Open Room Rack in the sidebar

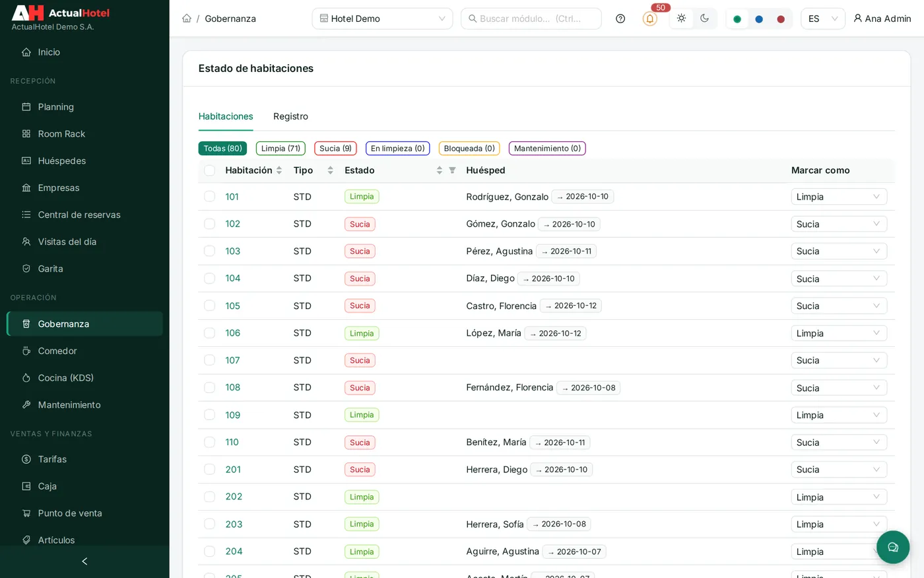[x=84, y=134]
